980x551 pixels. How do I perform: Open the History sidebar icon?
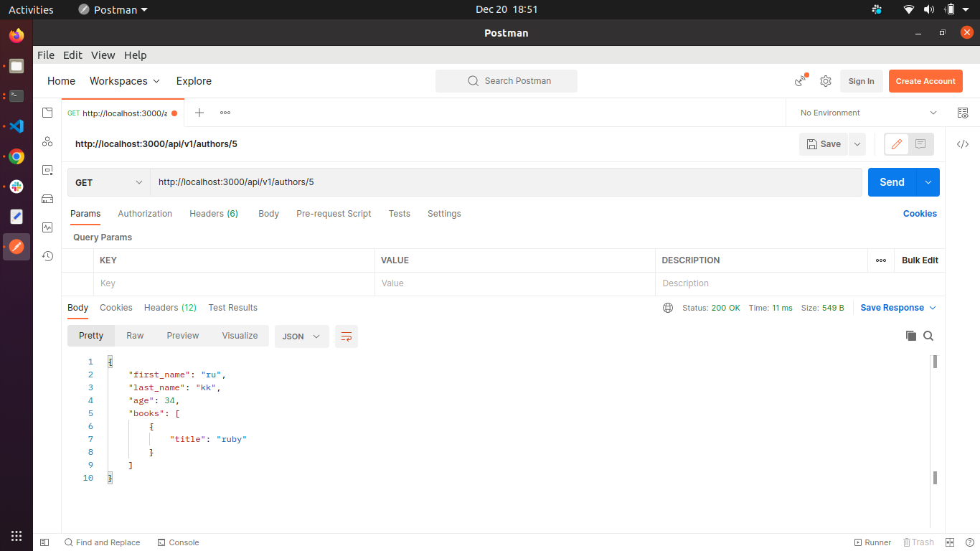[x=47, y=256]
